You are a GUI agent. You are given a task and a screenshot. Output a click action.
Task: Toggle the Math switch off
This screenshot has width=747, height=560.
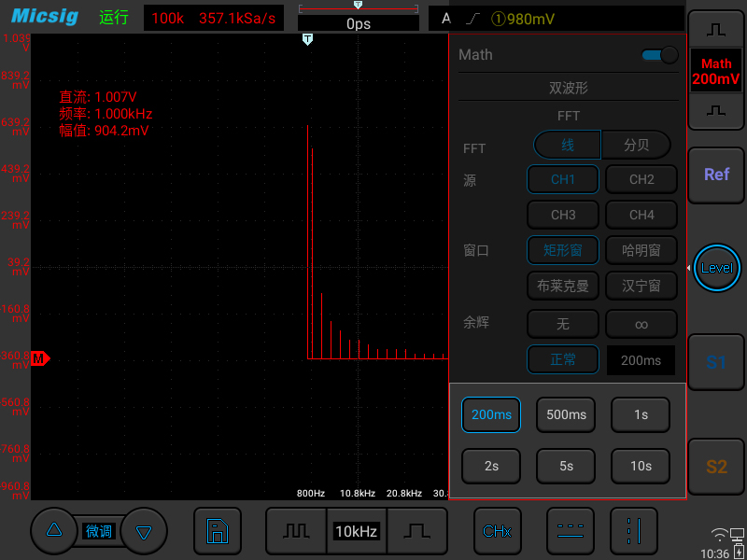[660, 55]
